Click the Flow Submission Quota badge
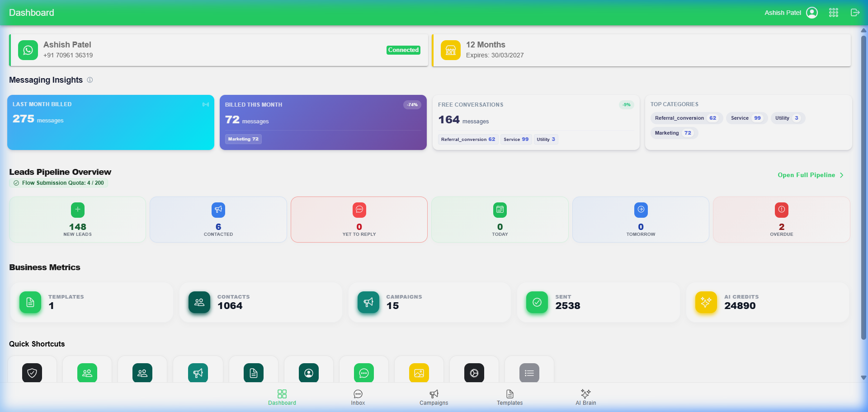This screenshot has width=868, height=412. click(x=59, y=183)
